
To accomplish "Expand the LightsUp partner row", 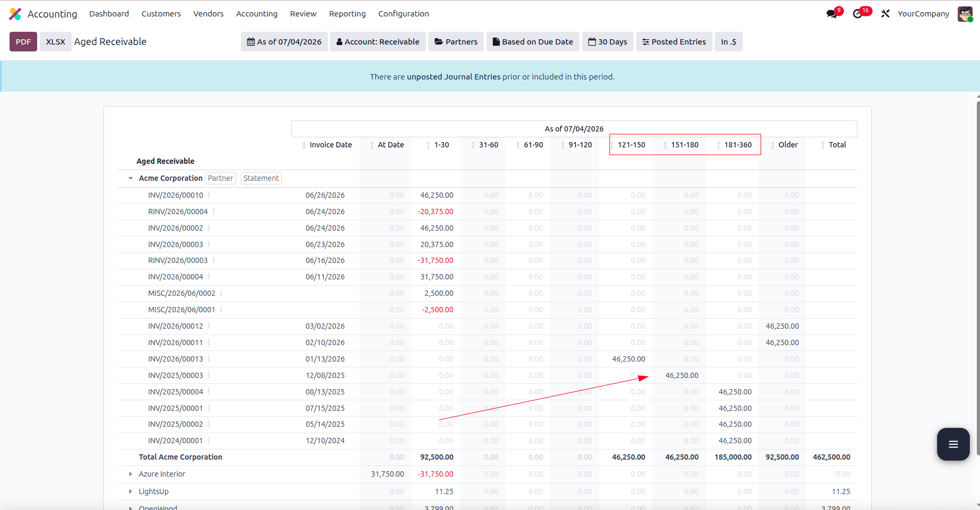I will point(131,491).
